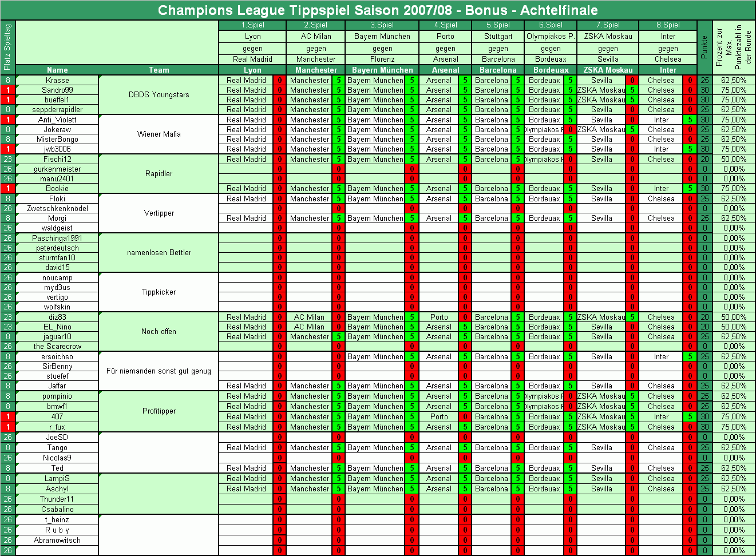Select the Wiener Mafia team cell
This screenshot has height=556, width=756.
click(x=159, y=134)
